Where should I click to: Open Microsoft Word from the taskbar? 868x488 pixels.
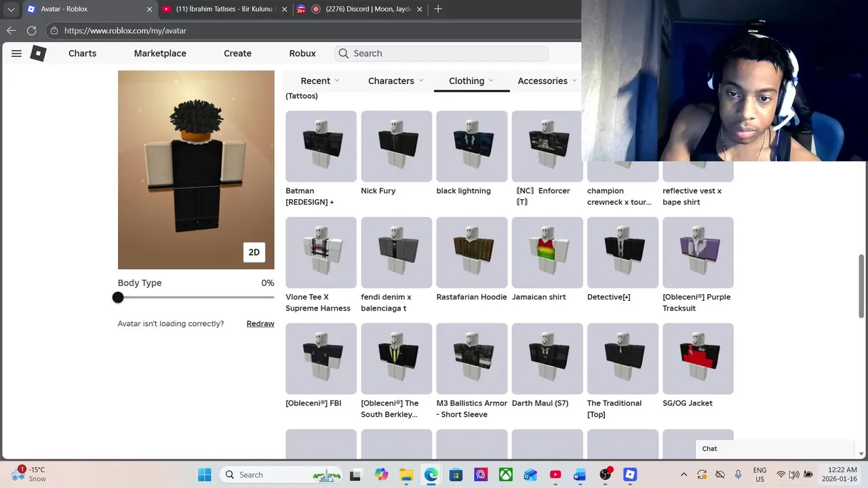point(580,475)
